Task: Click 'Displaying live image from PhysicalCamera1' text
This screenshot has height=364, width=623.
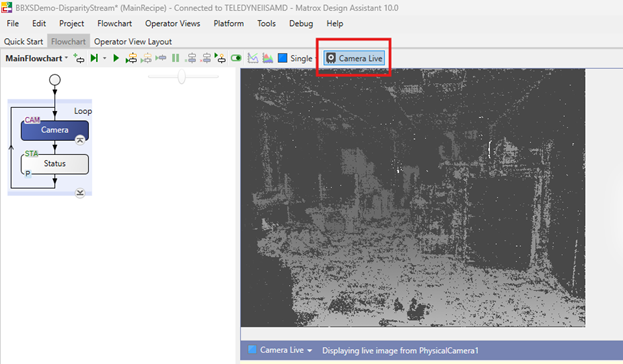Action: click(x=400, y=350)
